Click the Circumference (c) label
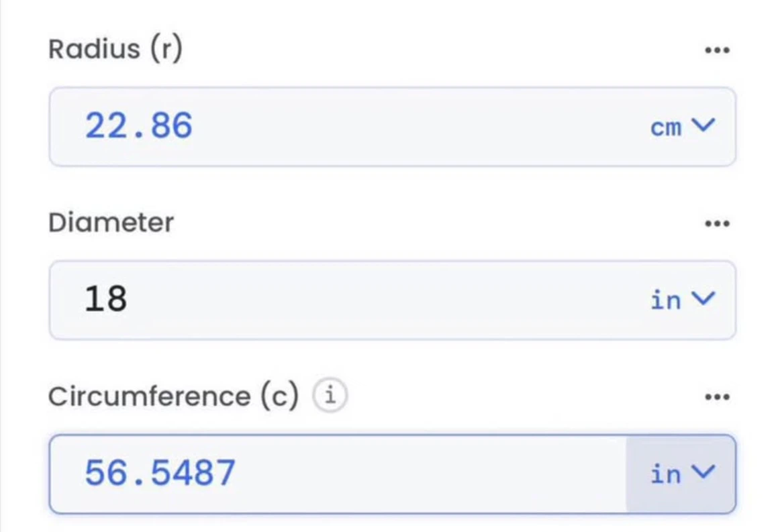Image resolution: width=776 pixels, height=532 pixels. [x=174, y=396]
